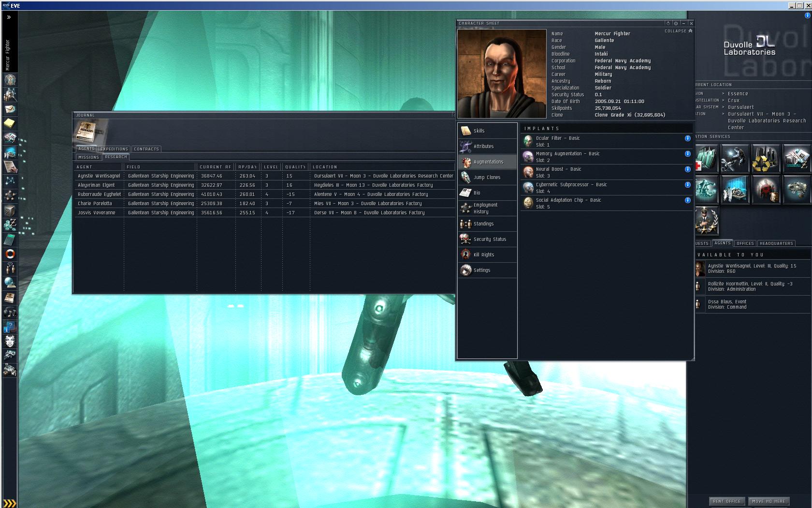Open the Bounty Office station service
This screenshot has width=812, height=508.
coord(766,189)
